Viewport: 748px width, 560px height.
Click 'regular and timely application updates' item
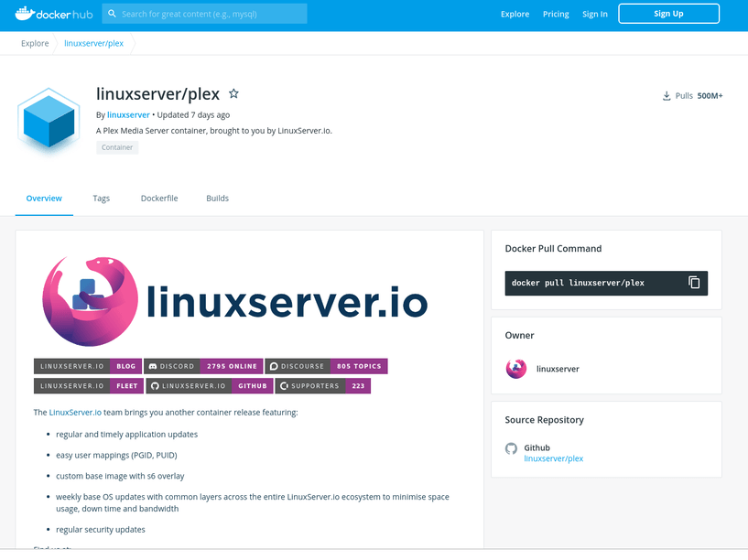pyautogui.click(x=127, y=434)
